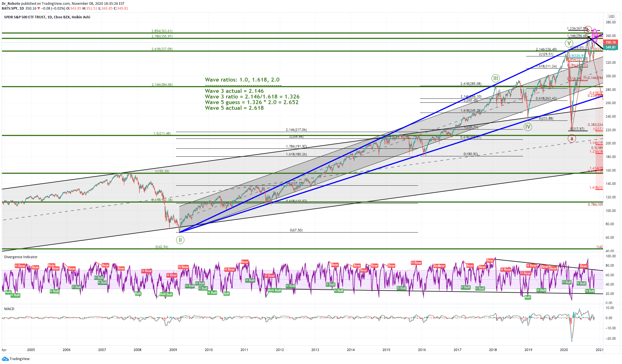Select the circled wave II marker
Viewport: 622px width, 364px height.
pos(180,240)
